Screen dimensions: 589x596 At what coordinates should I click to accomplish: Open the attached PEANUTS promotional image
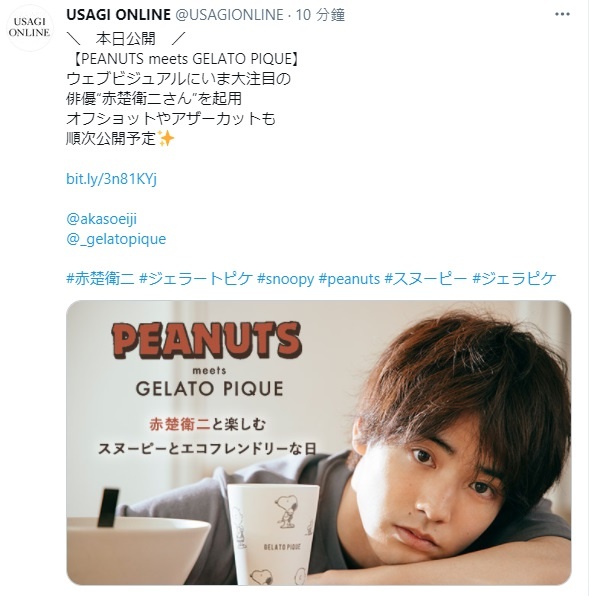(x=318, y=442)
